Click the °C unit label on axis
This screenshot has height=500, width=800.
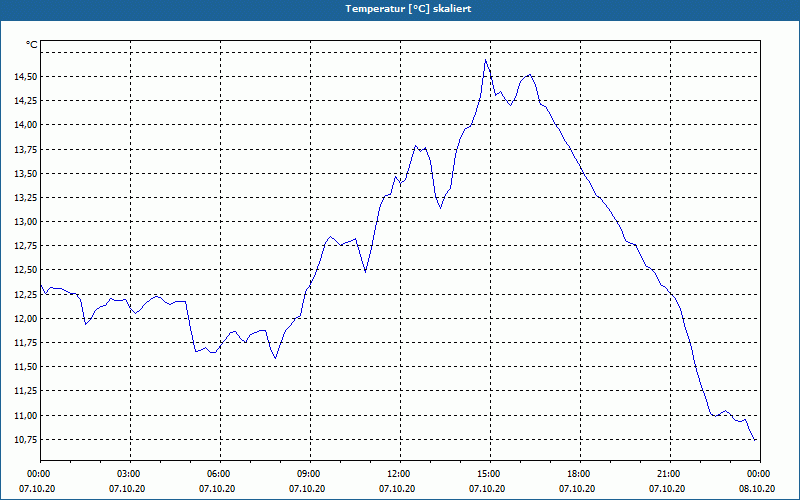(32, 45)
